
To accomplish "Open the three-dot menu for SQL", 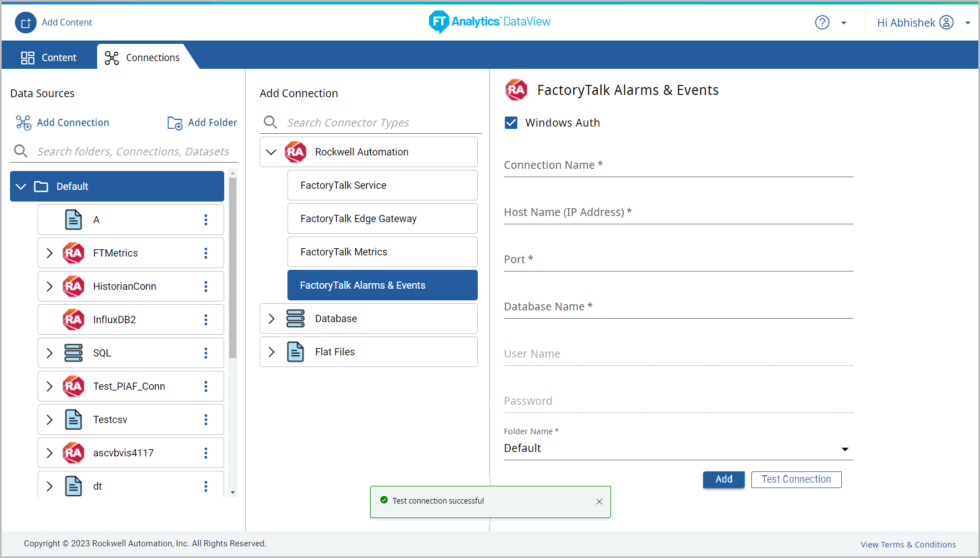I will coord(206,353).
